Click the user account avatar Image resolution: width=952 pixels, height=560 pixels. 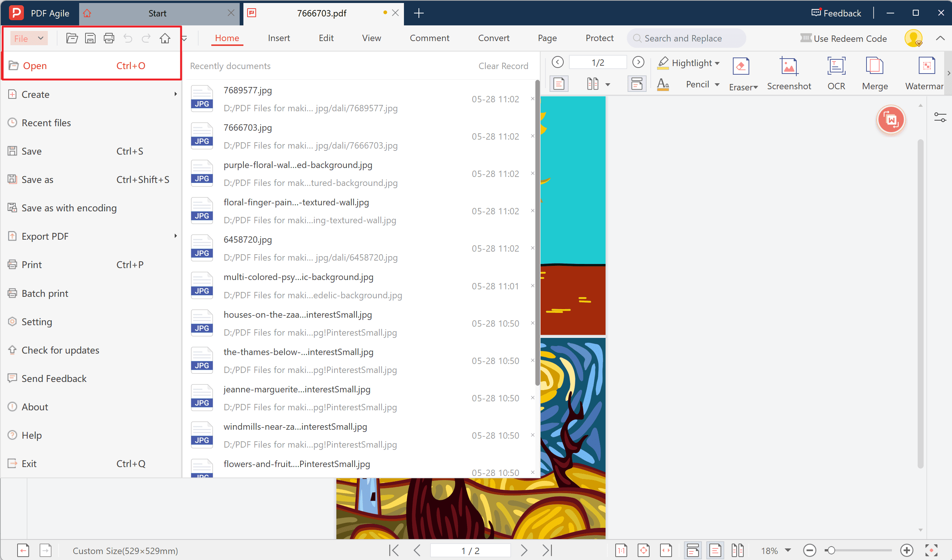(x=914, y=38)
